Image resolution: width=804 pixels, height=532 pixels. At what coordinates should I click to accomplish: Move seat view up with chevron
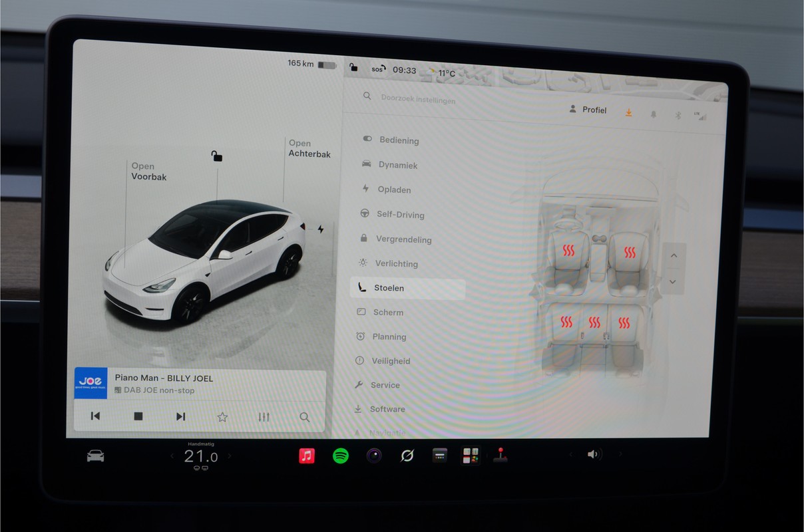point(674,256)
